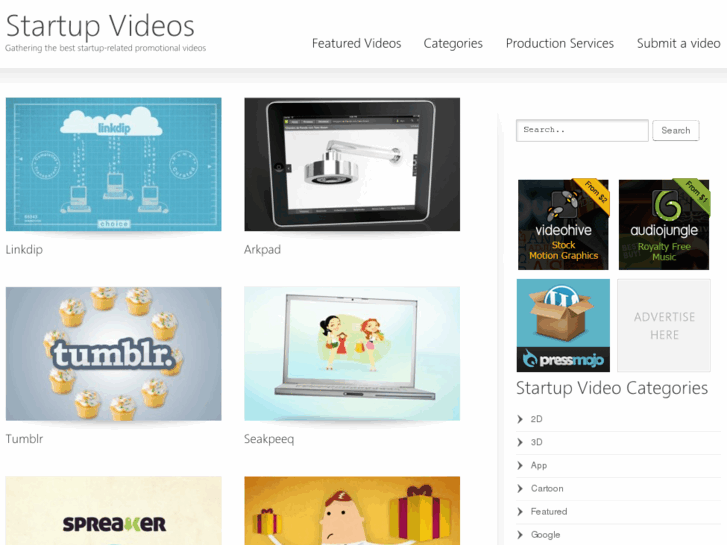Open the pressmojo WordPress box ad
Viewport: 727px width, 545px height.
pyautogui.click(x=563, y=325)
